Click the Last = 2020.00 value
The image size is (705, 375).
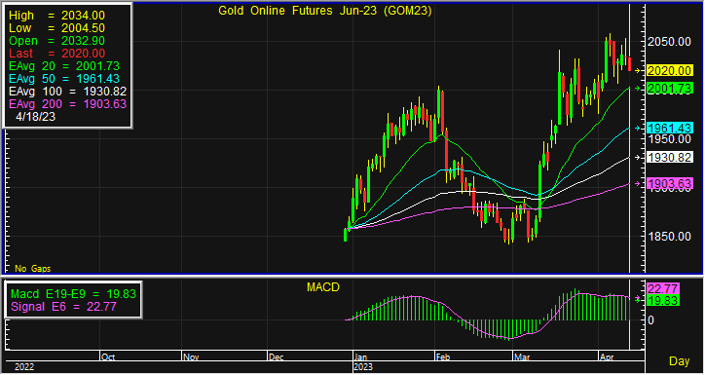point(57,54)
